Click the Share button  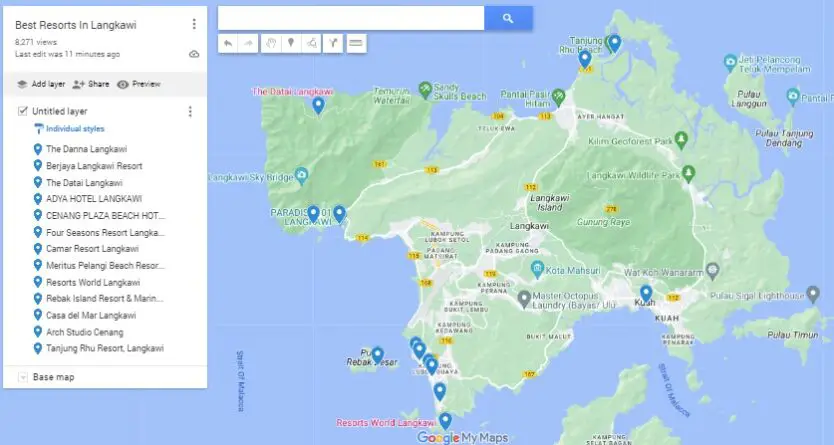pyautogui.click(x=91, y=84)
